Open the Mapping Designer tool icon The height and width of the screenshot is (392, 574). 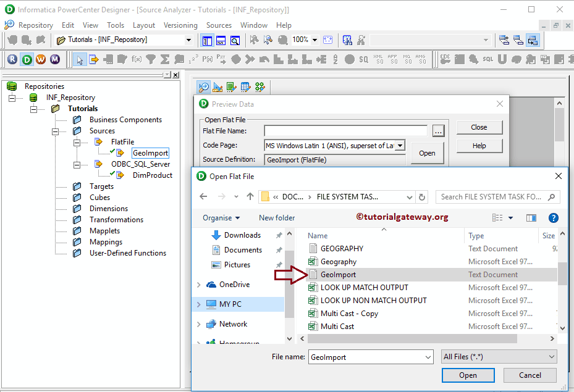tap(260, 87)
